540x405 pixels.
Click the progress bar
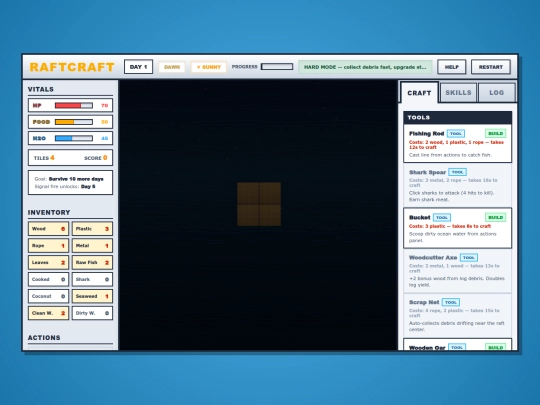pyautogui.click(x=277, y=66)
